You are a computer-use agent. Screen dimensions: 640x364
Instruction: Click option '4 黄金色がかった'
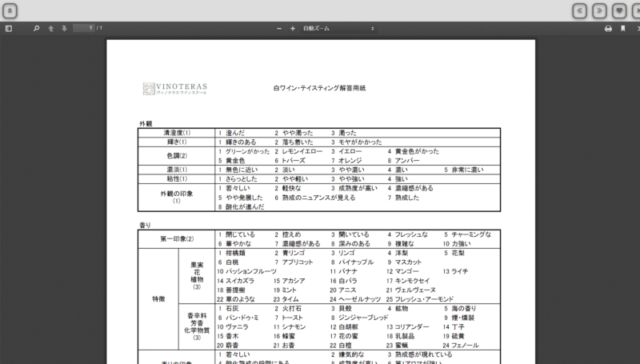tap(413, 151)
